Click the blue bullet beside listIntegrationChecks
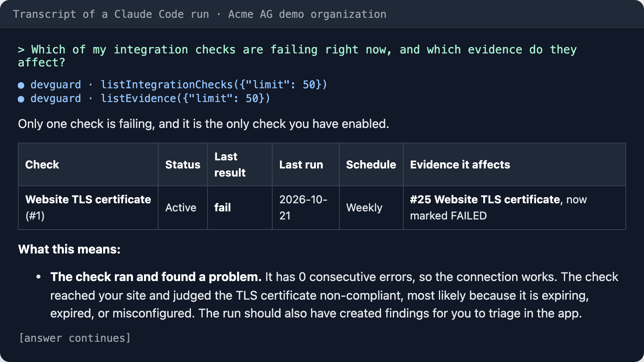The width and height of the screenshot is (644, 362). point(21,85)
